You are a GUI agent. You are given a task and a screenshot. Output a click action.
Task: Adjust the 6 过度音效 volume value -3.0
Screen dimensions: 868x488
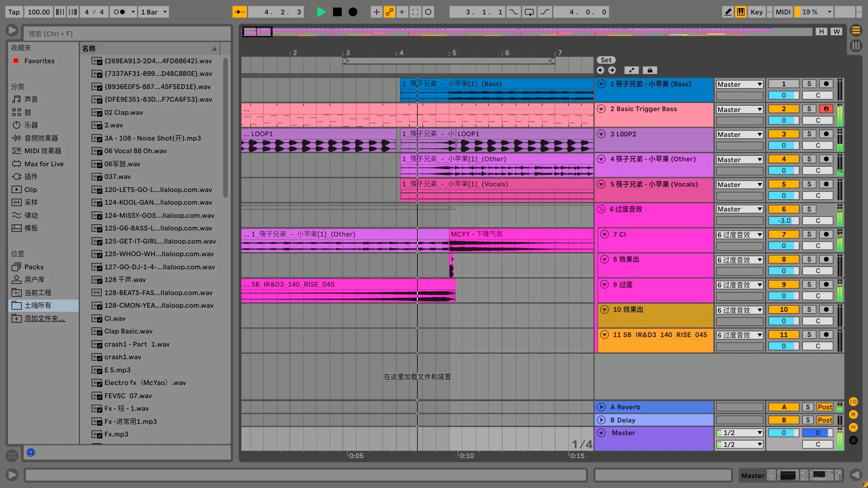click(x=783, y=221)
